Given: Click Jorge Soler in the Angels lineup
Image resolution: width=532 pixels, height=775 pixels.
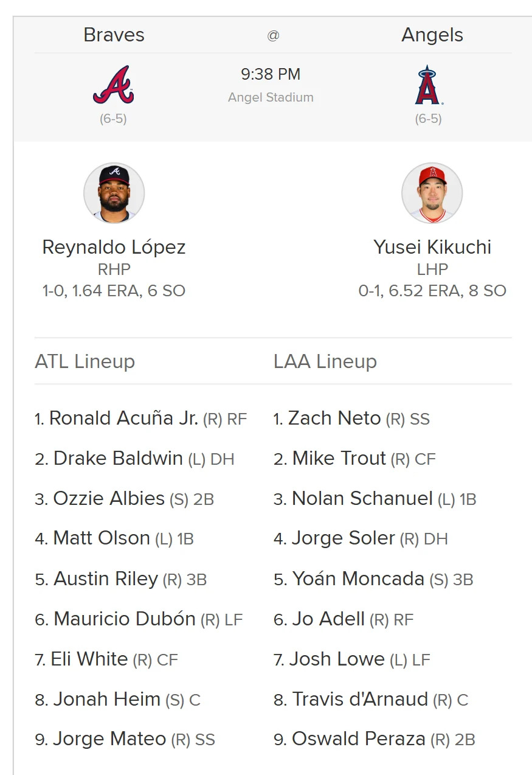Looking at the screenshot, I should click(x=344, y=538).
